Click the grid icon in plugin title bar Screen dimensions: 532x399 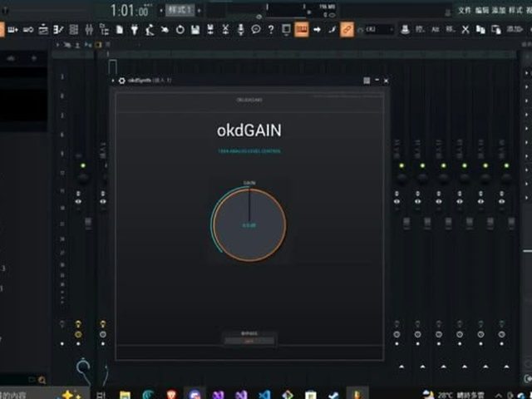pos(367,81)
